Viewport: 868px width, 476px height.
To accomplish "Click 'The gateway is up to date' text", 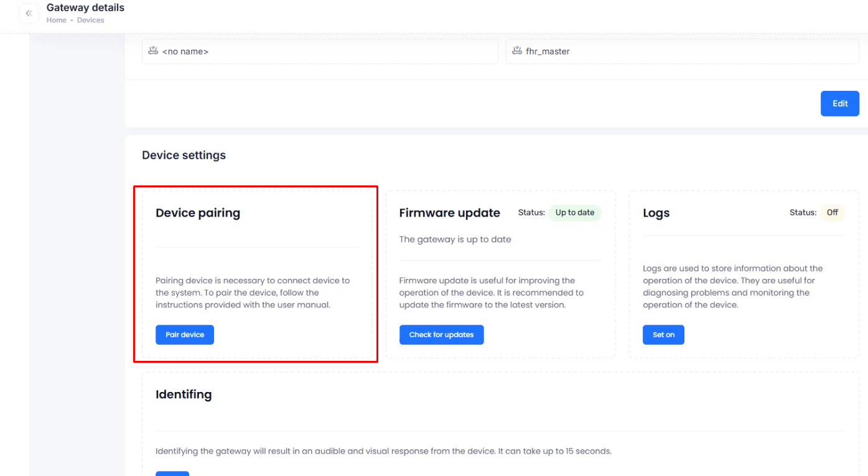I will point(455,240).
